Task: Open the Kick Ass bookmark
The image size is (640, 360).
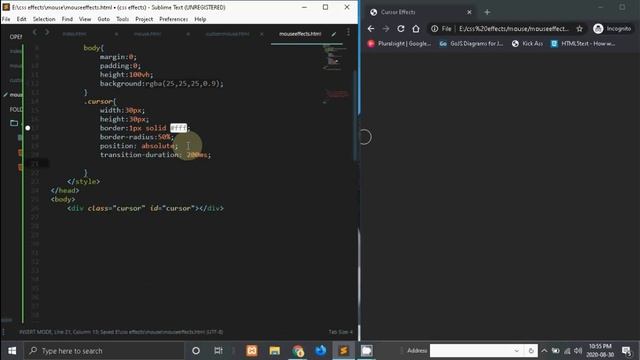Action: 527,44
